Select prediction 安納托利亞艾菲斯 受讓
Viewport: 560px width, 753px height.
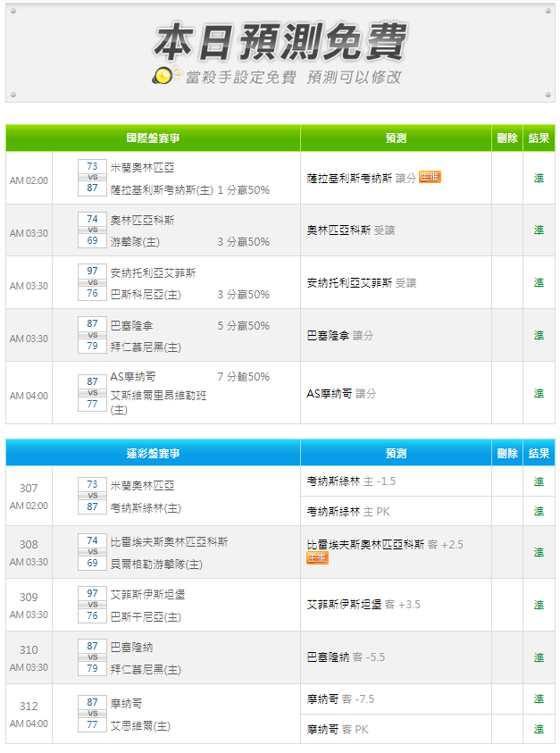pos(362,283)
